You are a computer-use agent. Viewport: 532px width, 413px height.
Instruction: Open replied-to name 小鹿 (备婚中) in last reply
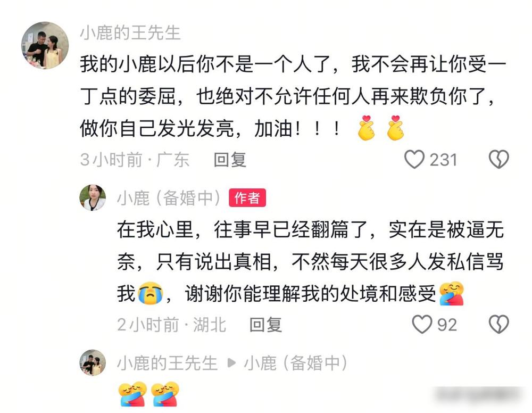(296, 363)
